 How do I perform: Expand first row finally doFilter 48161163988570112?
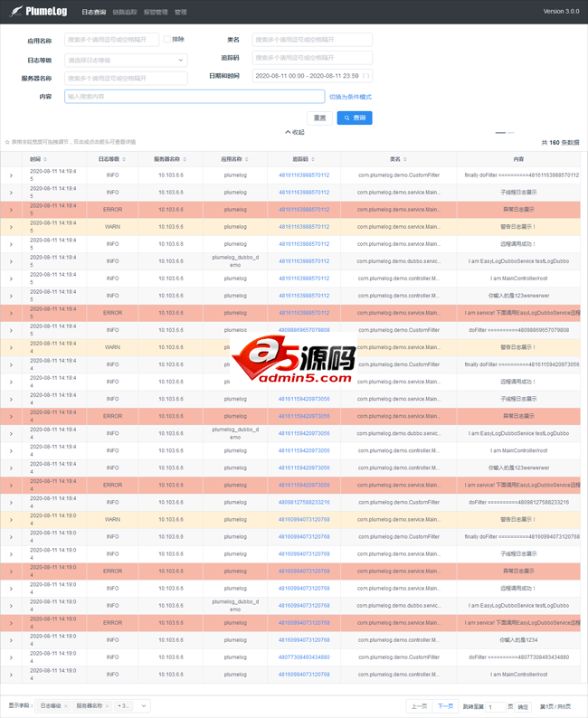point(11,175)
